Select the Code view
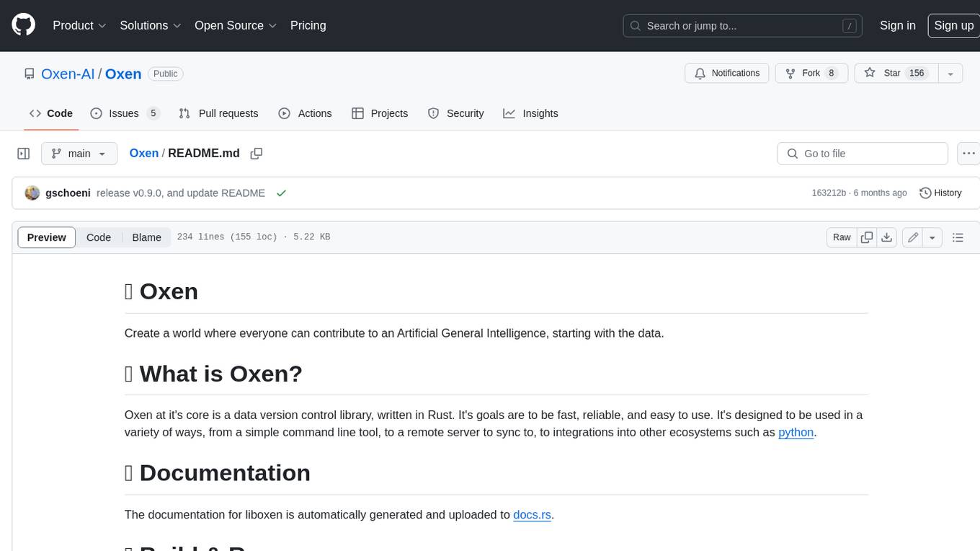The height and width of the screenshot is (551, 980). (99, 237)
